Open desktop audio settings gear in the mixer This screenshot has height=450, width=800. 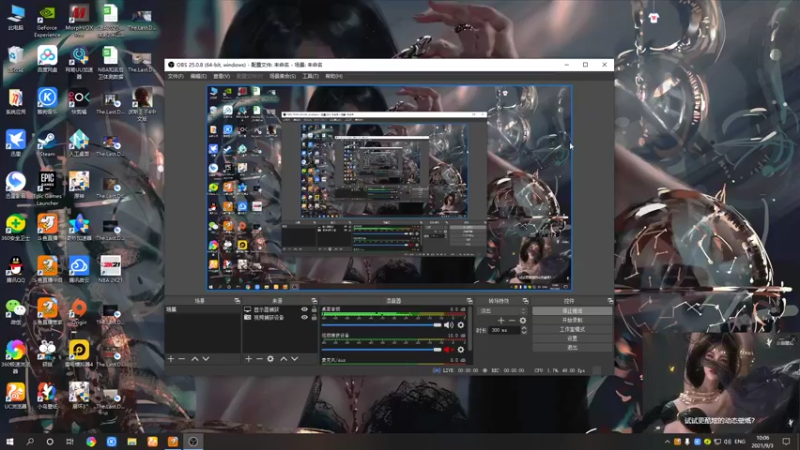[x=461, y=325]
